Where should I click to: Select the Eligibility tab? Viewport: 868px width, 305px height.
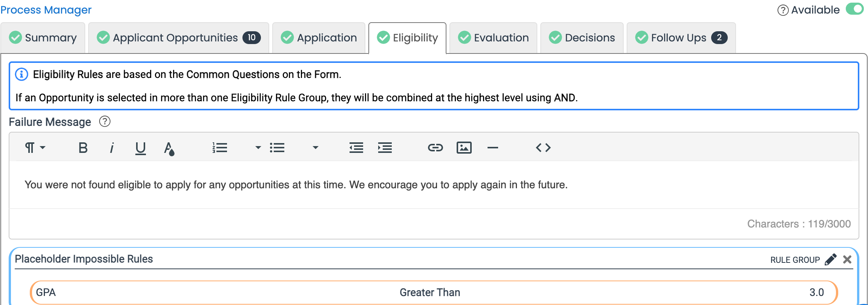pyautogui.click(x=407, y=38)
